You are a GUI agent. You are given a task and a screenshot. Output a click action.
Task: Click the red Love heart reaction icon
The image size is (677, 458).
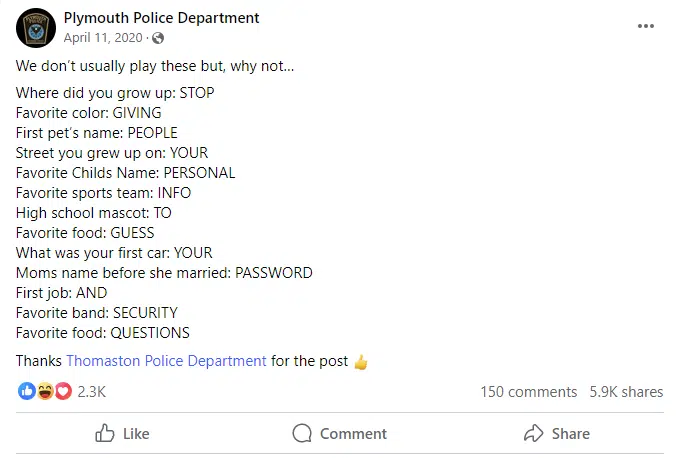[x=63, y=391]
